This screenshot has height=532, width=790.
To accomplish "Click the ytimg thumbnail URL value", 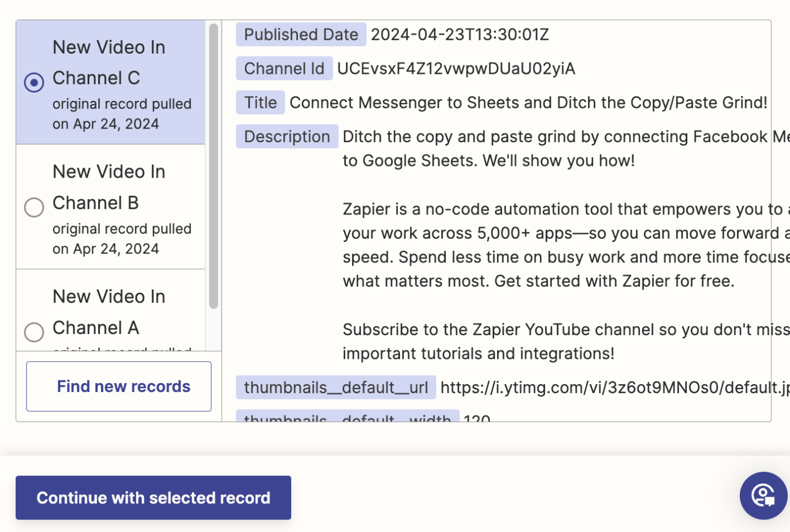I will coord(615,388).
